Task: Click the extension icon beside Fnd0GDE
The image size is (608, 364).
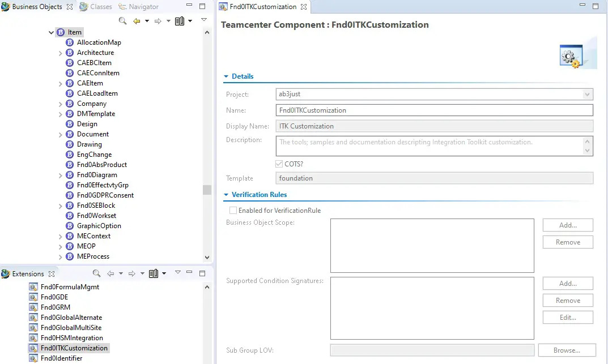Action: (33, 297)
